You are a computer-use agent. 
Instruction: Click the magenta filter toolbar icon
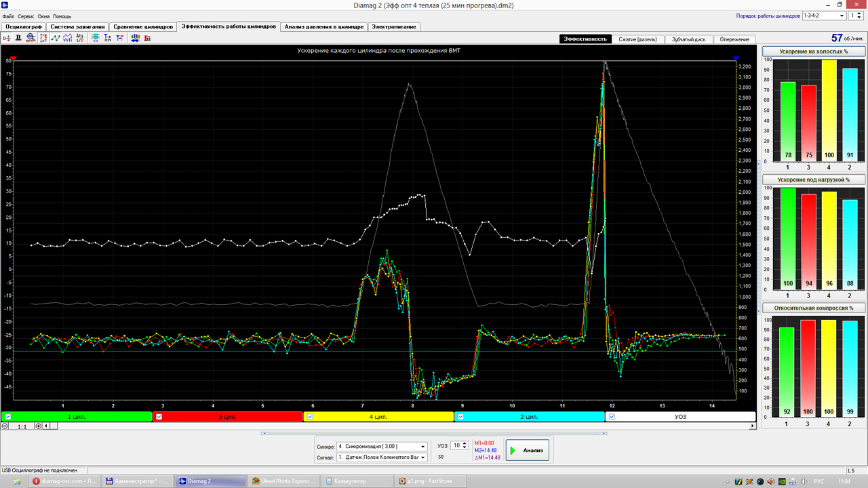tap(120, 38)
